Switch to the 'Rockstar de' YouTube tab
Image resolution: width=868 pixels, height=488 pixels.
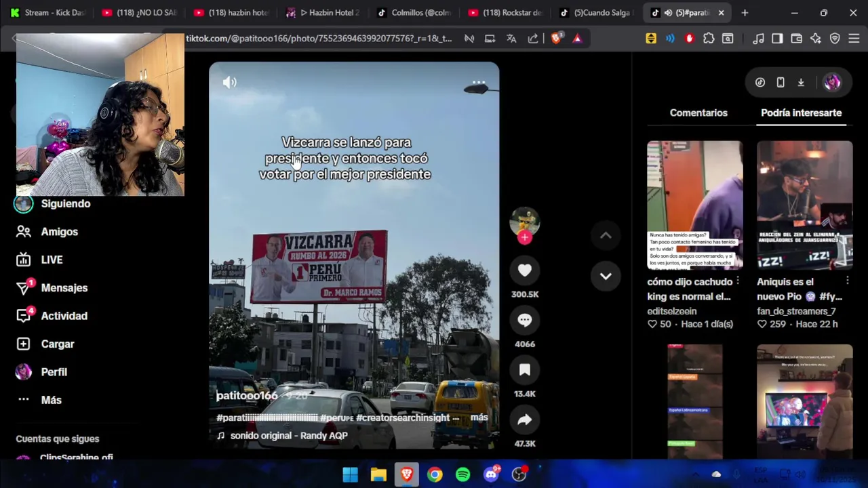pyautogui.click(x=505, y=12)
